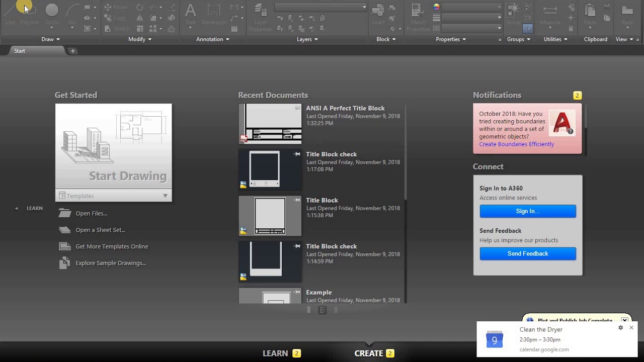644x362 pixels.
Task: Click the gear icon on calendar notification
Action: [x=620, y=327]
